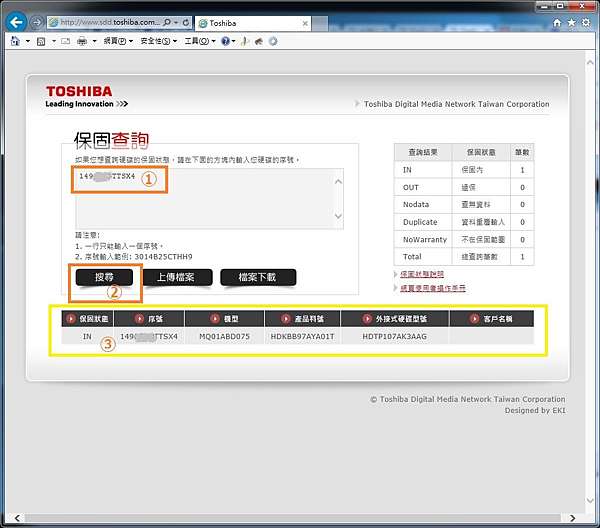Click the feeds icon in the command bar
Viewport: 600px width, 528px height.
pos(41,41)
